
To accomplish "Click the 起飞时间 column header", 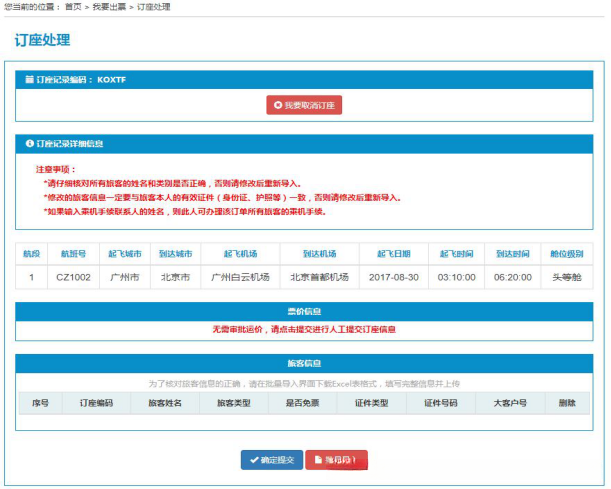I will pyautogui.click(x=456, y=254).
